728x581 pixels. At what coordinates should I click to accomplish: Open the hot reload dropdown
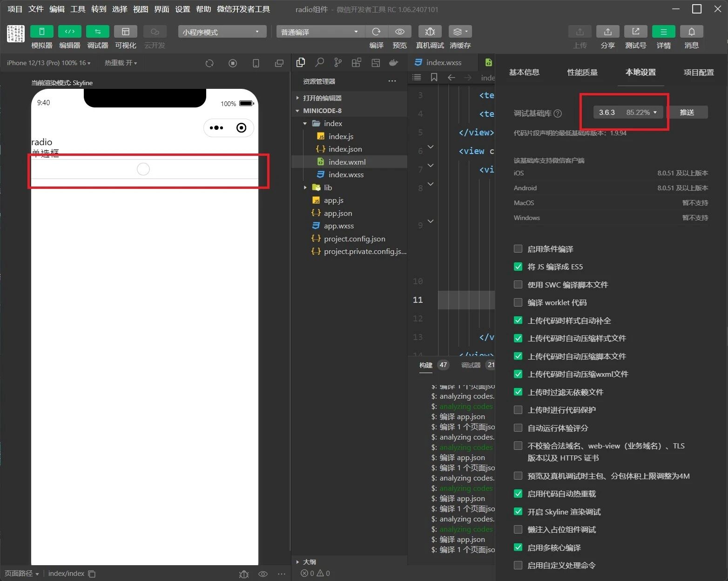point(121,63)
